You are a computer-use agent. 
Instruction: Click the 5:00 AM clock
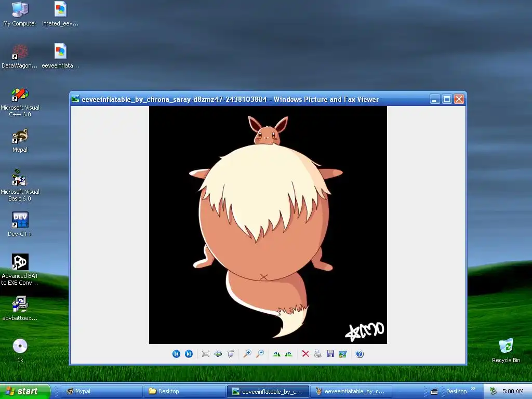[513, 391]
